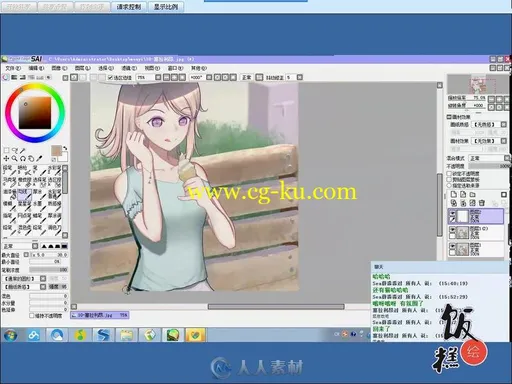
Task: Open the stabilizer value dropdown in toolbar
Action: click(300, 77)
